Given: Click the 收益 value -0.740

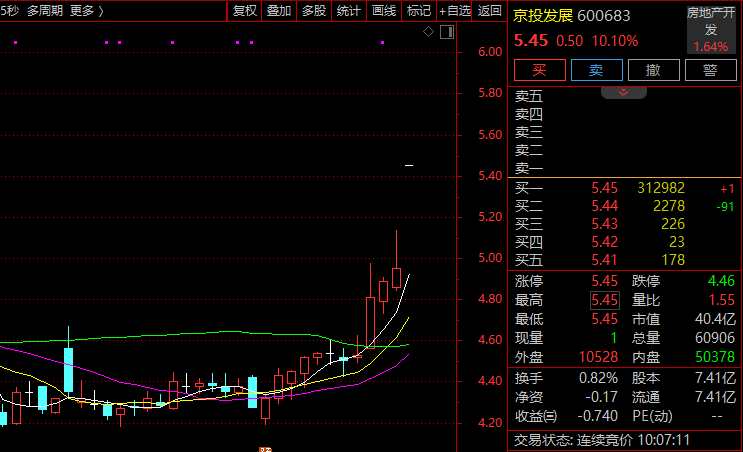Looking at the screenshot, I should pyautogui.click(x=598, y=416).
